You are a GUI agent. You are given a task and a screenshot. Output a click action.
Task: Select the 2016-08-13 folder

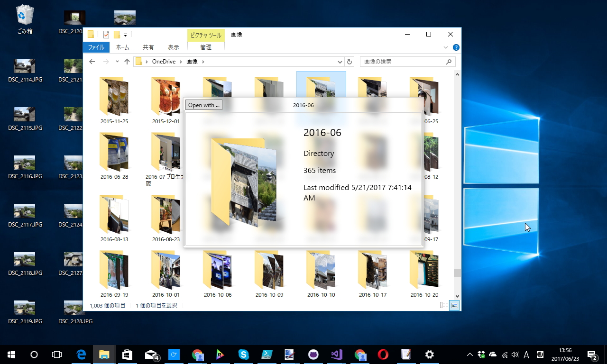click(114, 218)
